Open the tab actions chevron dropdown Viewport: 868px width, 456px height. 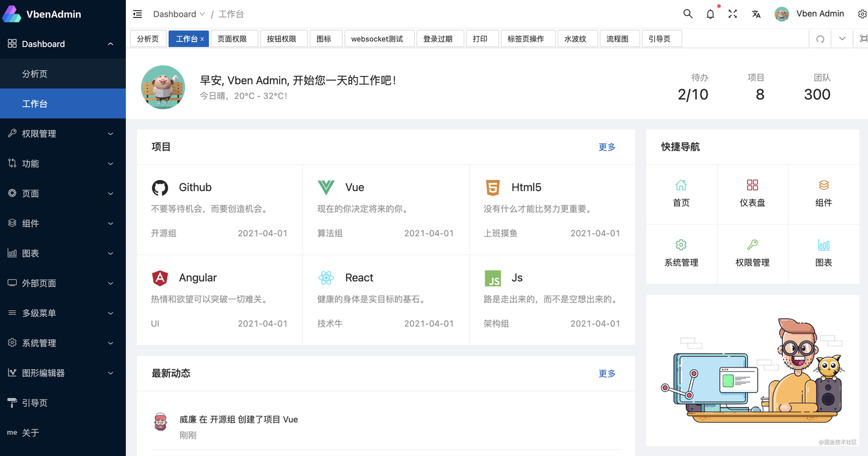[842, 38]
